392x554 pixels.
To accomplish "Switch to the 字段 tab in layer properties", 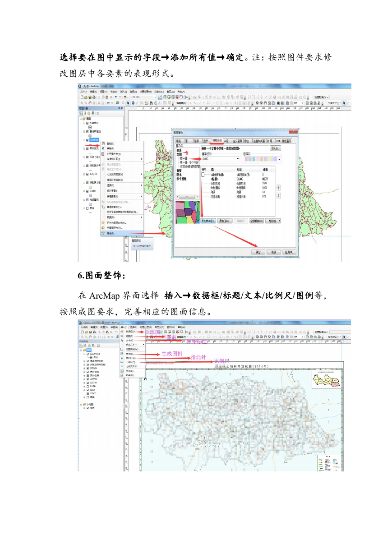I will (226, 141).
